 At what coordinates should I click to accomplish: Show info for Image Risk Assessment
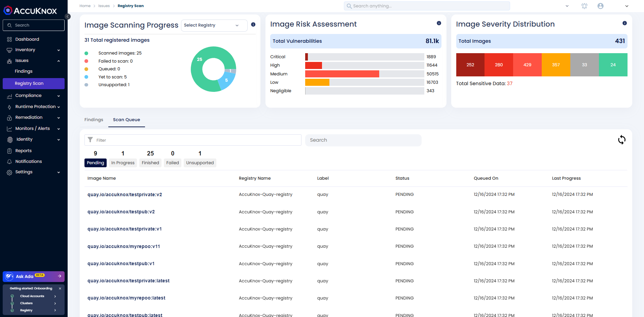tap(439, 23)
